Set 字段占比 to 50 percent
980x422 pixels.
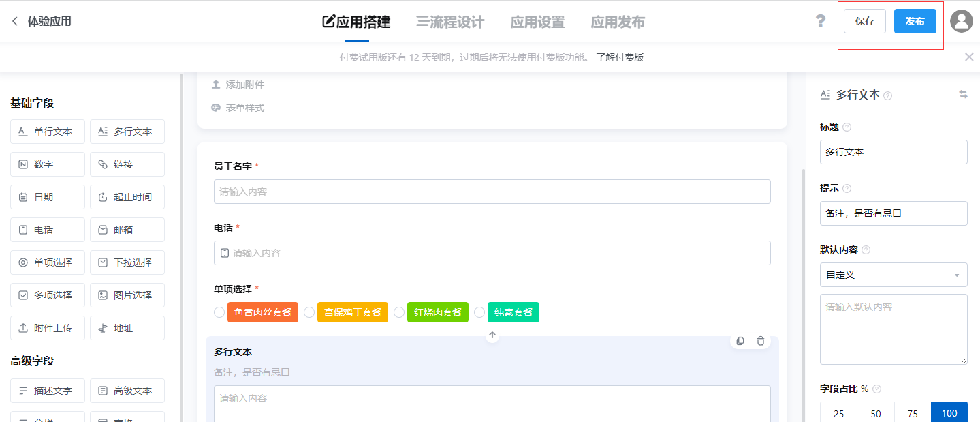point(875,412)
